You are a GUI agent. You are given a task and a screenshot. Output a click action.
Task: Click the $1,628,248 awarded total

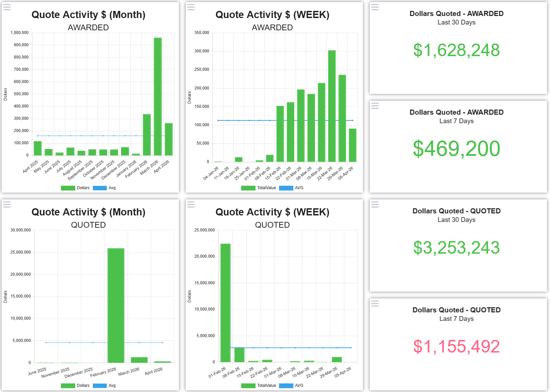coord(456,50)
